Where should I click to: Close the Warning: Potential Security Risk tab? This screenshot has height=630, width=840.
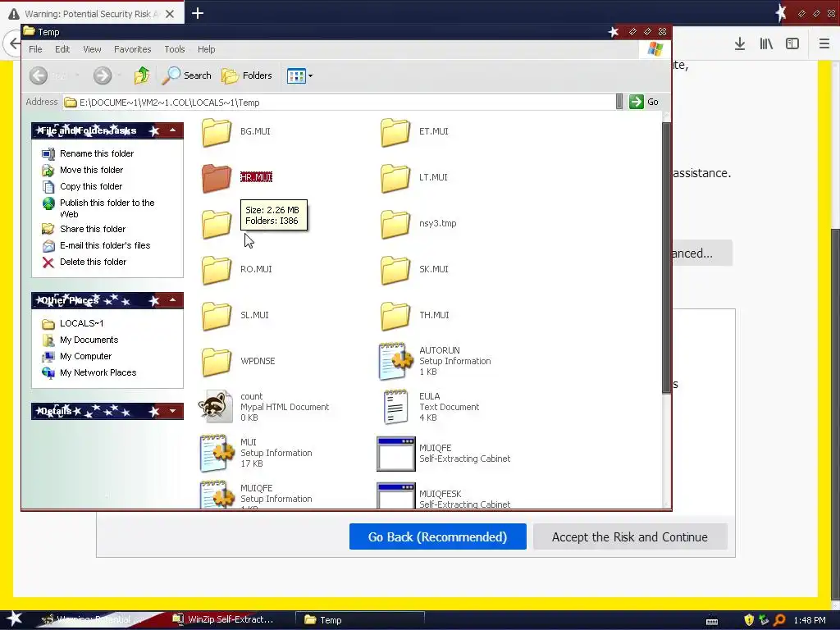pyautogui.click(x=170, y=14)
